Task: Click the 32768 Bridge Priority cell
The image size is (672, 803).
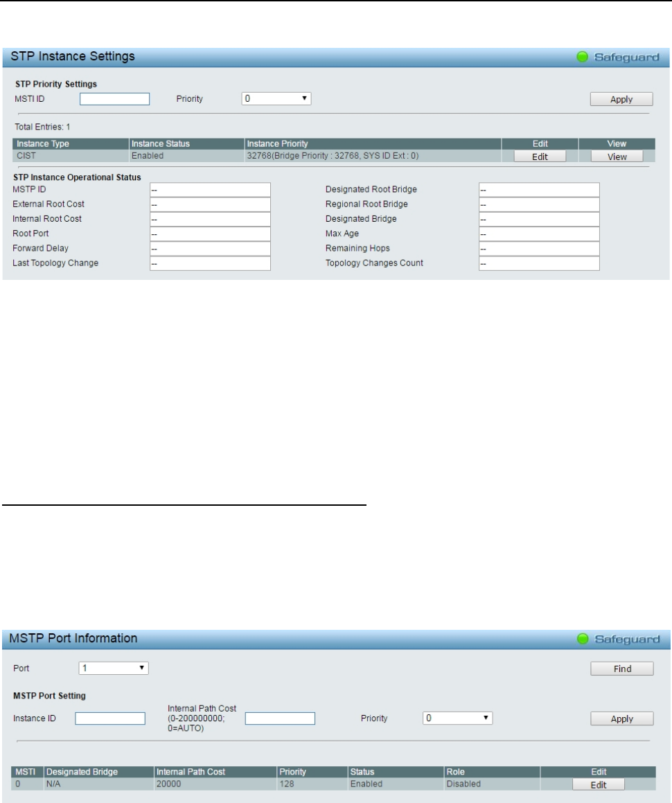Action: (373, 156)
